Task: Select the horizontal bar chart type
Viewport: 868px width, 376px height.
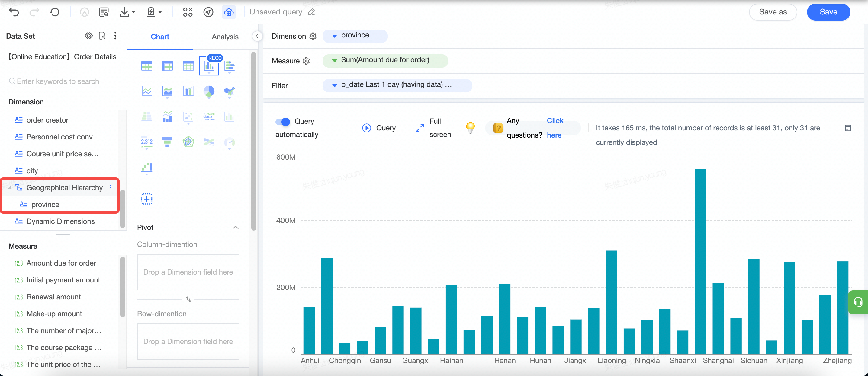Action: click(x=230, y=66)
